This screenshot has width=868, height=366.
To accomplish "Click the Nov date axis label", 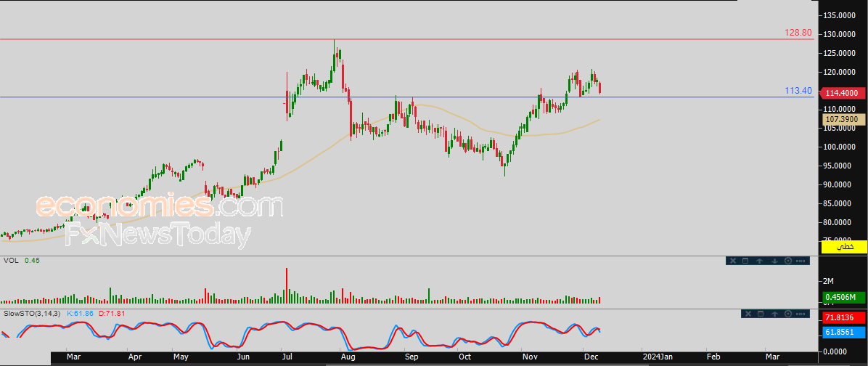I will click(x=531, y=358).
